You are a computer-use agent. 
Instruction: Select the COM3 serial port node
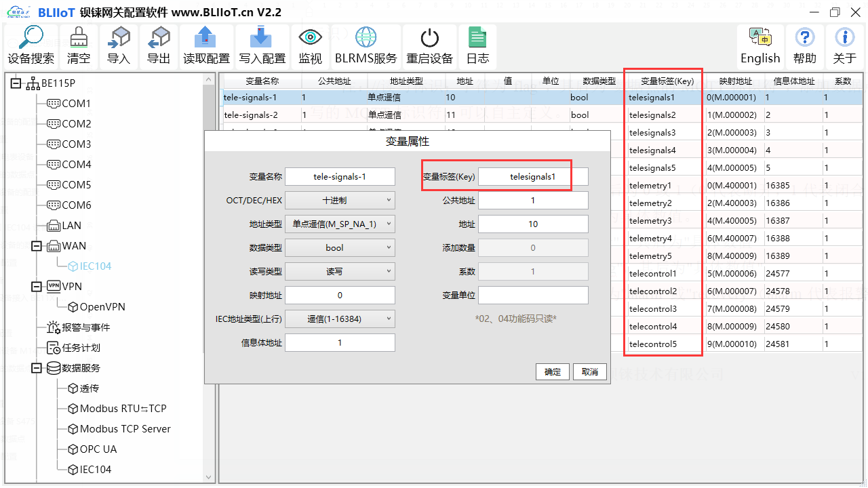tap(68, 144)
